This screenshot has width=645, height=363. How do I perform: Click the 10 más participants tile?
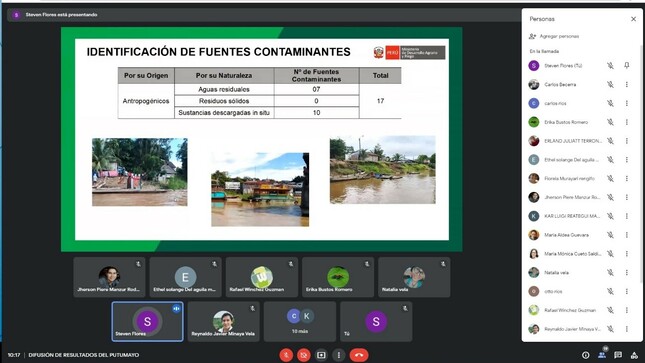coord(300,321)
